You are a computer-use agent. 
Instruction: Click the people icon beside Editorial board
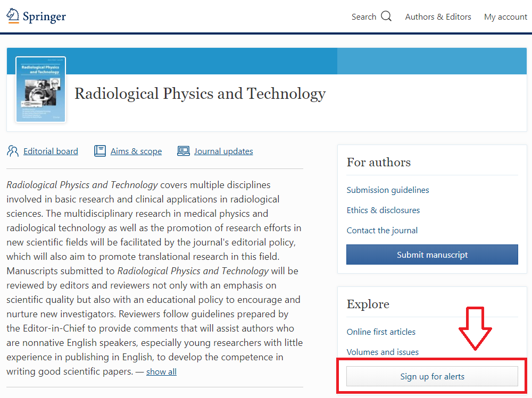click(13, 151)
